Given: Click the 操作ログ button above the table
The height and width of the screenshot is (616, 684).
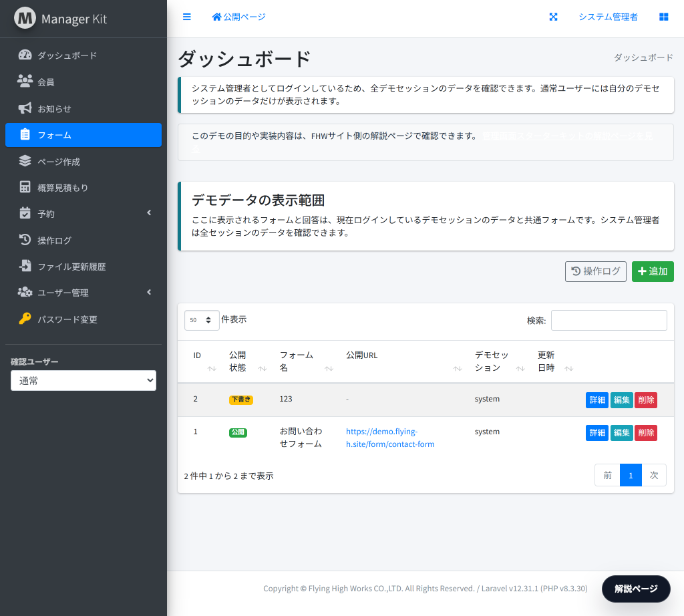Looking at the screenshot, I should coord(595,271).
